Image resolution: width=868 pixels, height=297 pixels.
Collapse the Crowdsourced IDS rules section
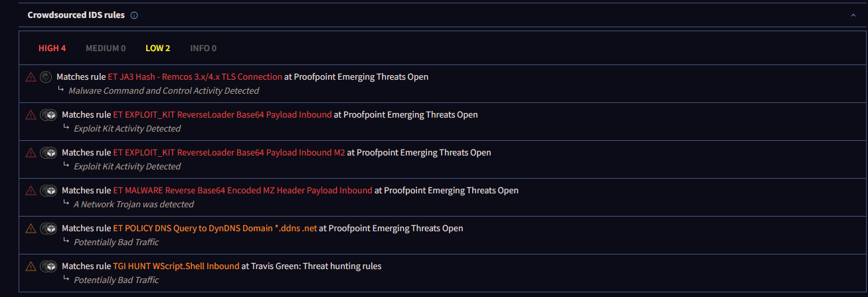853,15
